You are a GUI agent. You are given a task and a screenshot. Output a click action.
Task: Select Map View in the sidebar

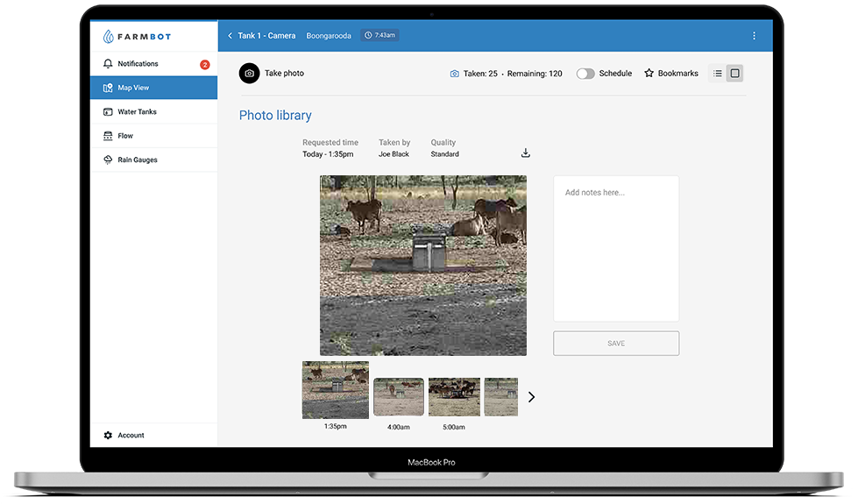coord(134,88)
